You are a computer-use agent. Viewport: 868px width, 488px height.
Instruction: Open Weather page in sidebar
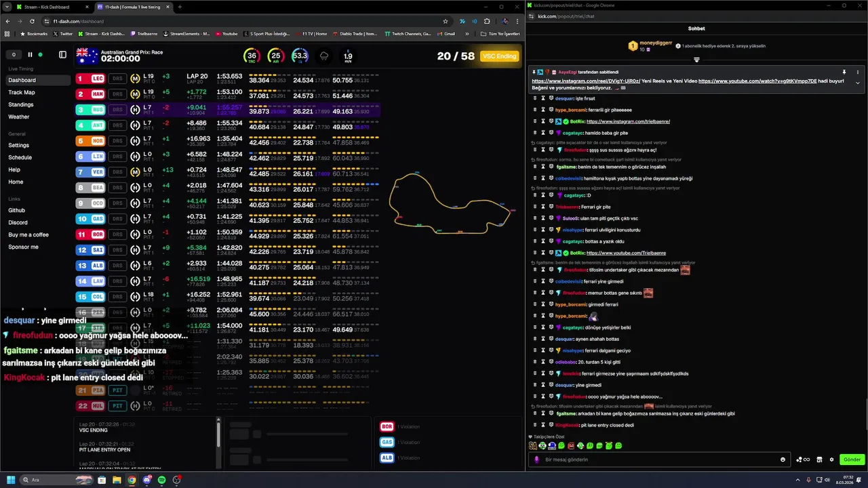(19, 117)
